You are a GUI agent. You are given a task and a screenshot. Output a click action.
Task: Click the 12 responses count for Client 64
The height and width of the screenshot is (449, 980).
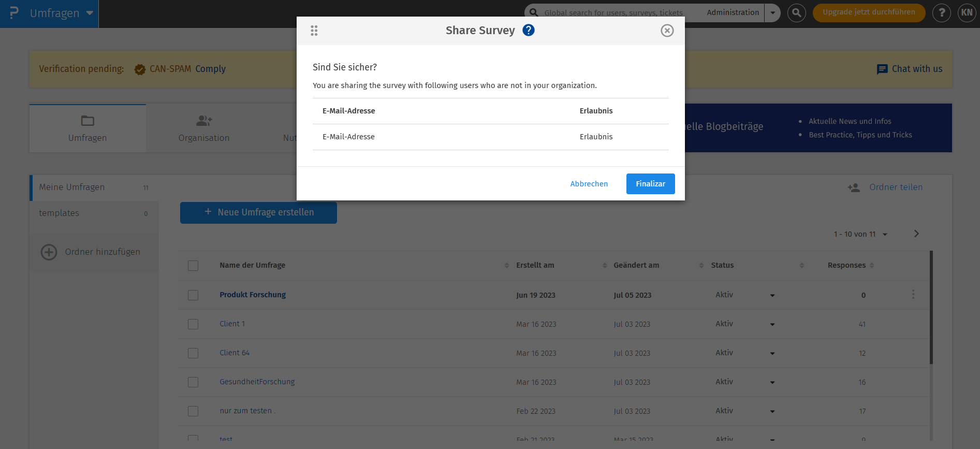tap(862, 353)
